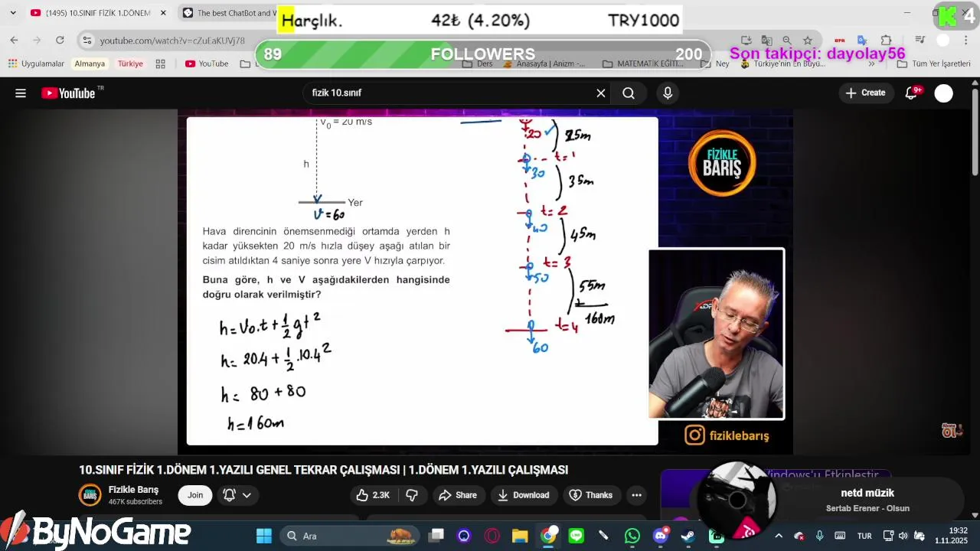Share this video

[x=457, y=495]
